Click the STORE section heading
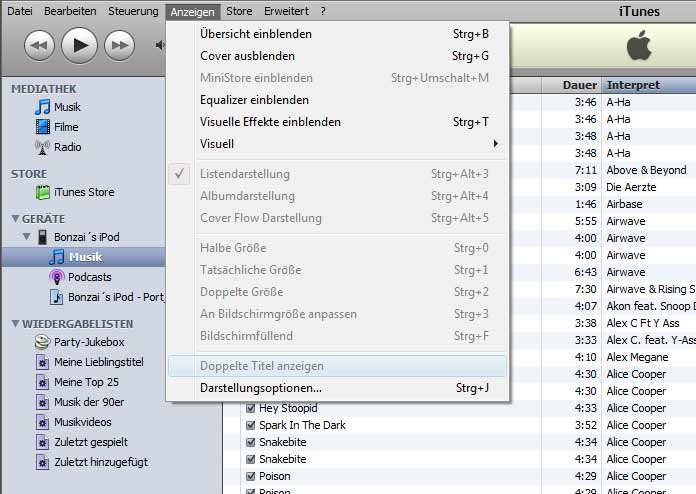This screenshot has width=696, height=494. click(29, 174)
